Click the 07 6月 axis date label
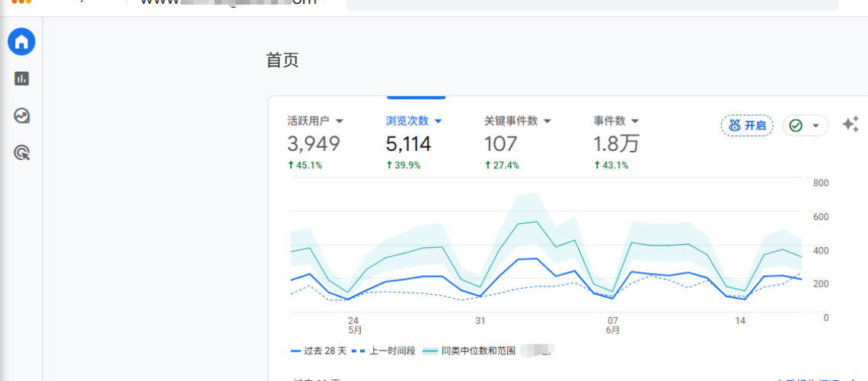Screen dimensions: 868x381 coord(612,325)
